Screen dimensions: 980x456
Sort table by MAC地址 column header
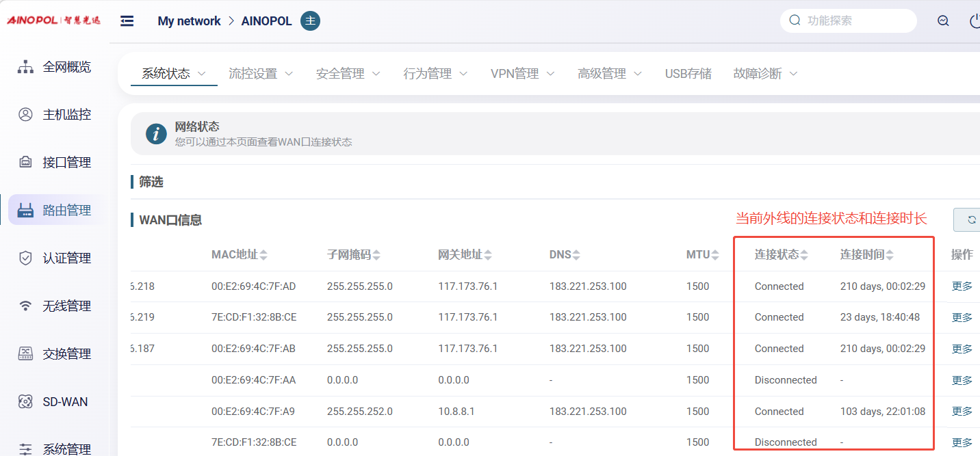point(239,255)
